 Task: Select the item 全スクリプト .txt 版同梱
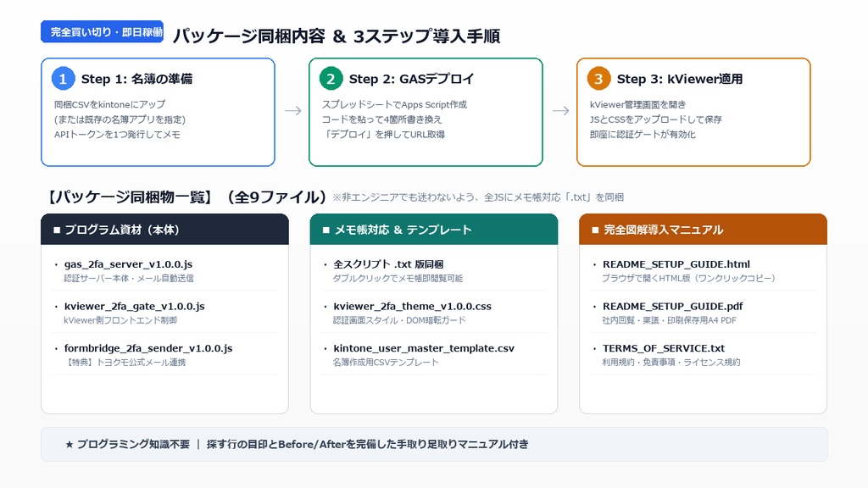388,264
